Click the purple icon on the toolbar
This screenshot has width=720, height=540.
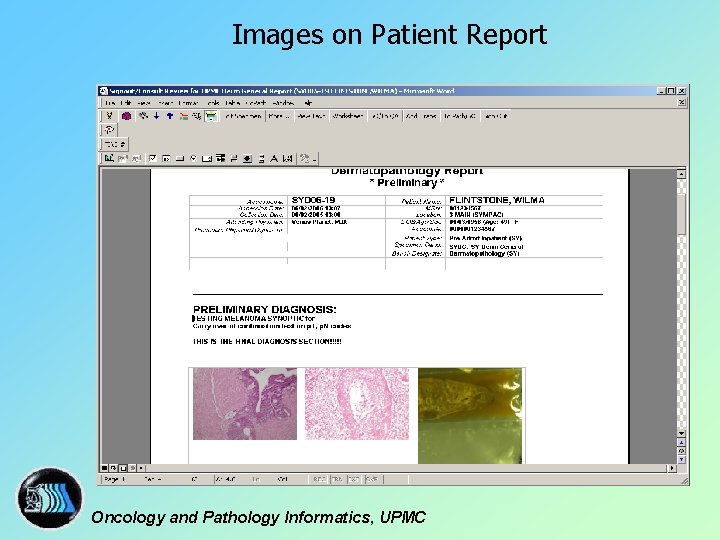point(126,116)
